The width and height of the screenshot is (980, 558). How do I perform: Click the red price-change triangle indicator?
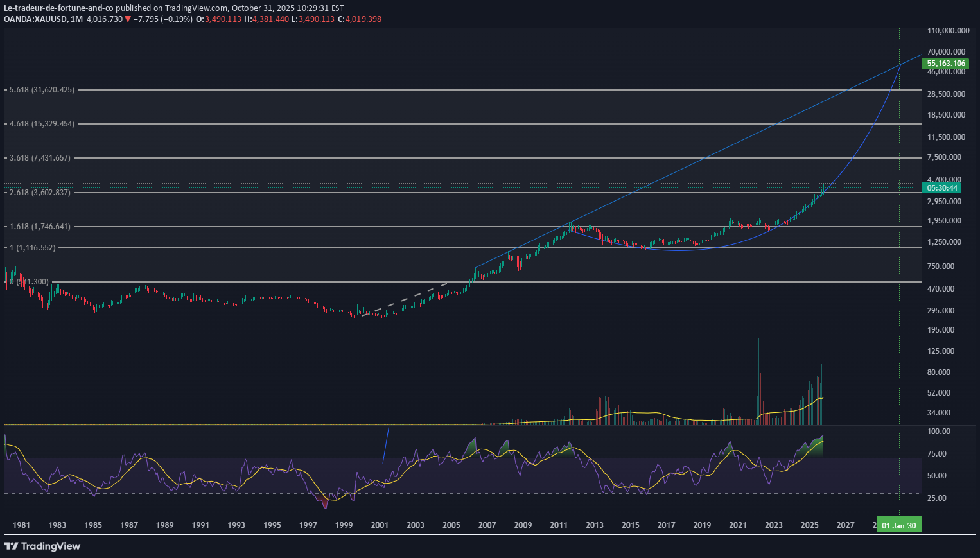pos(128,19)
